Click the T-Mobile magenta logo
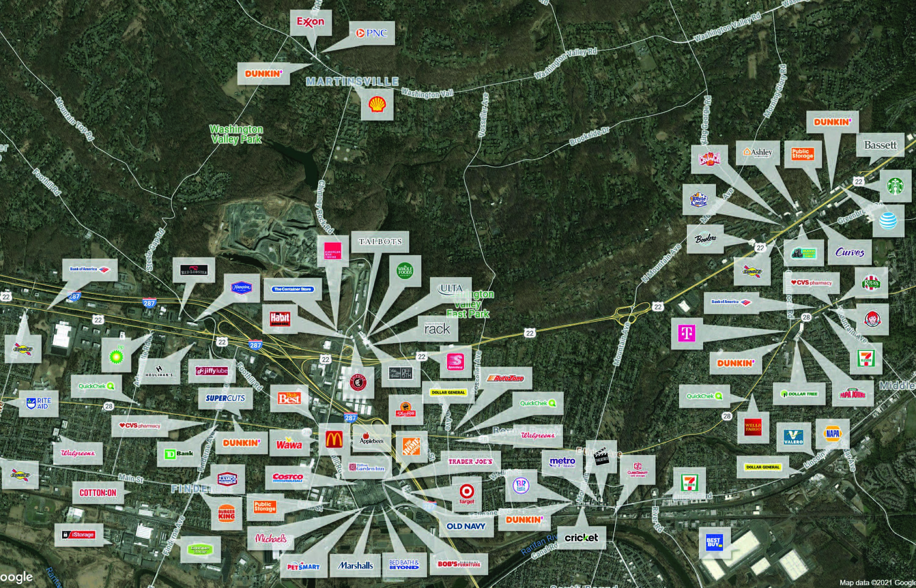 pos(686,333)
